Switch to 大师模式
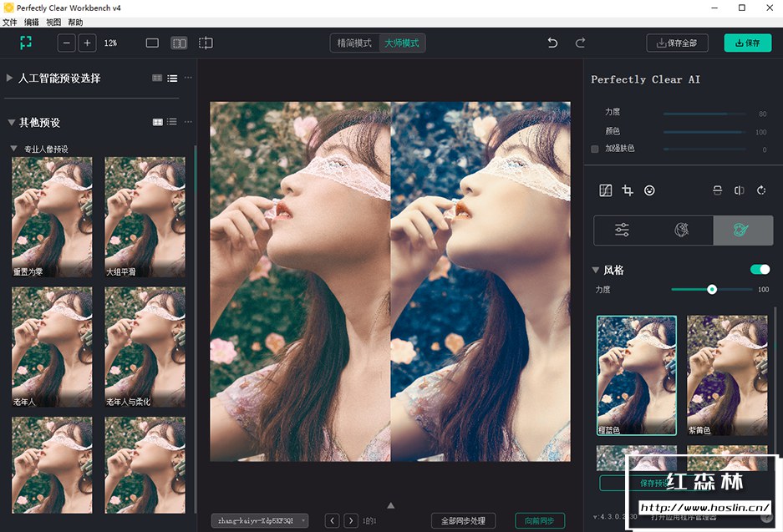The height and width of the screenshot is (532, 783). pyautogui.click(x=402, y=43)
